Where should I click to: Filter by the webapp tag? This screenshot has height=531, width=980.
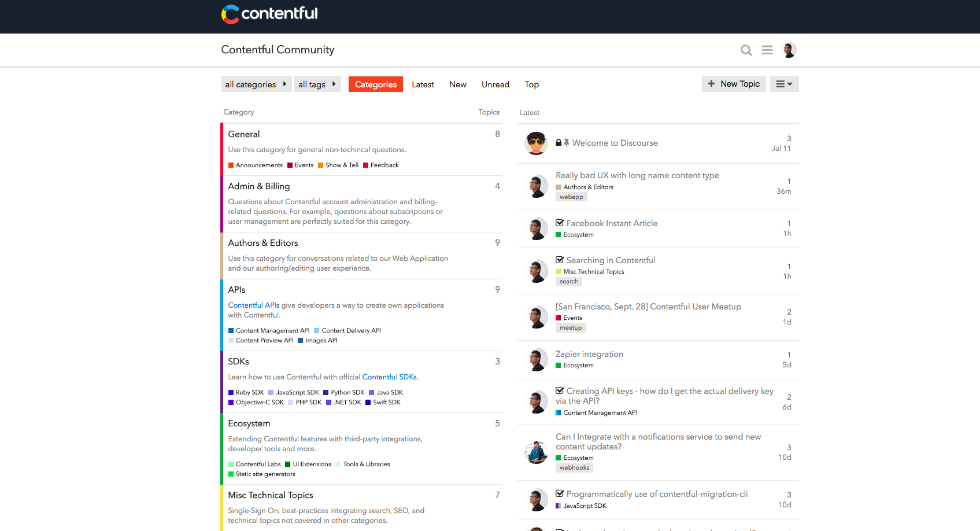(x=571, y=197)
